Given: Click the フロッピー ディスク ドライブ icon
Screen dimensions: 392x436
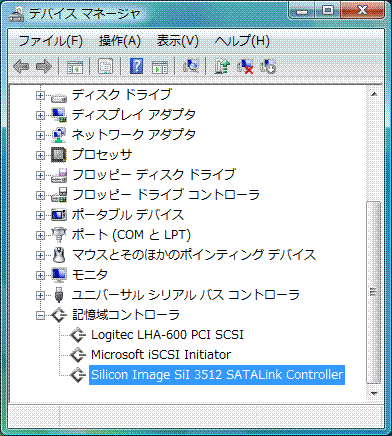Looking at the screenshot, I should tap(59, 175).
